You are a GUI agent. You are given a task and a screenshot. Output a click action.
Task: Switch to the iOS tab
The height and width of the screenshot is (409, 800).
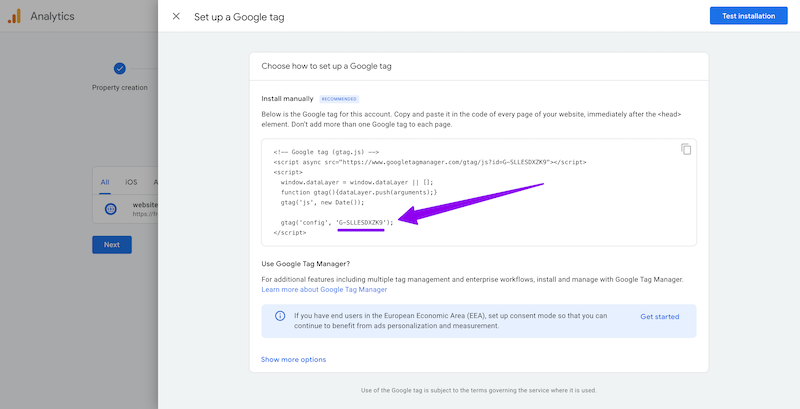pos(131,182)
